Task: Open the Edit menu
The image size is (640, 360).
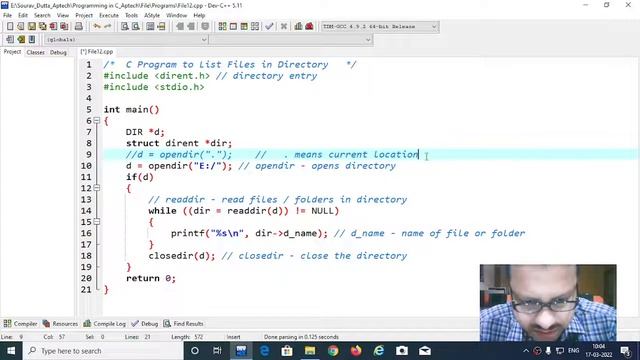Action: pos(23,16)
